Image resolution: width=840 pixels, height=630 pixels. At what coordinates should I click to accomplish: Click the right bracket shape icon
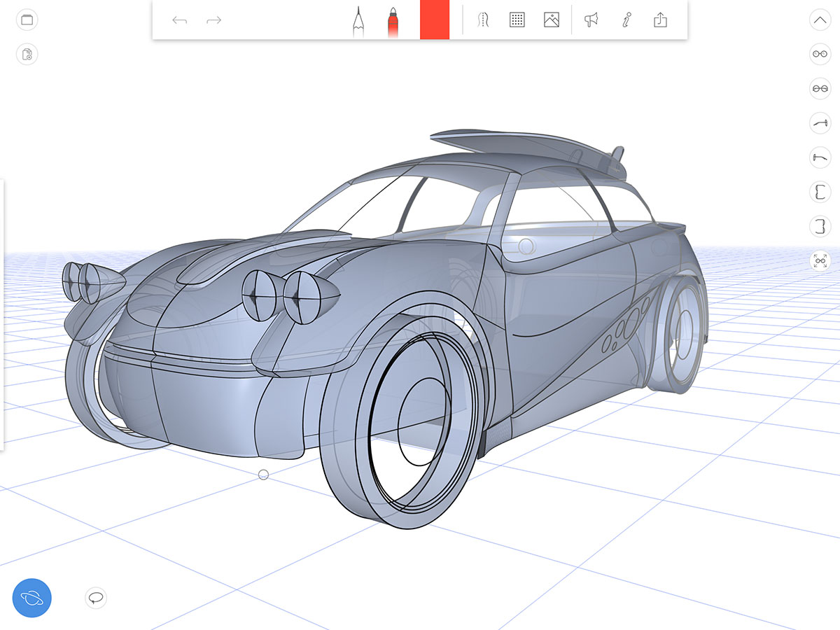[820, 225]
